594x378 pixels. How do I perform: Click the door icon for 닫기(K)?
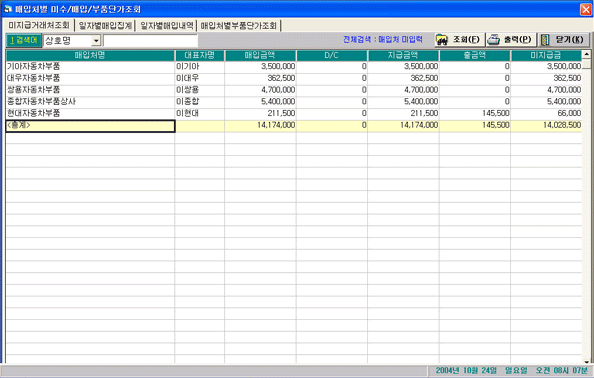pos(545,40)
